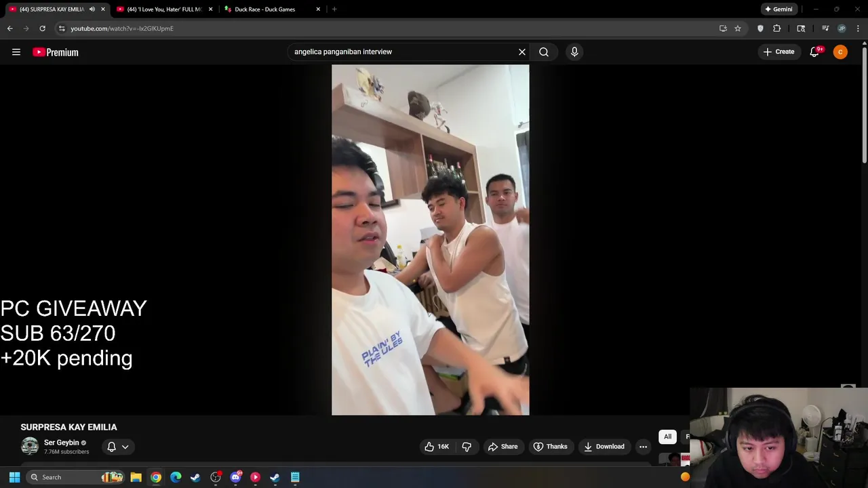Bookmark this page with star icon
The width and height of the screenshot is (868, 488).
pyautogui.click(x=738, y=28)
